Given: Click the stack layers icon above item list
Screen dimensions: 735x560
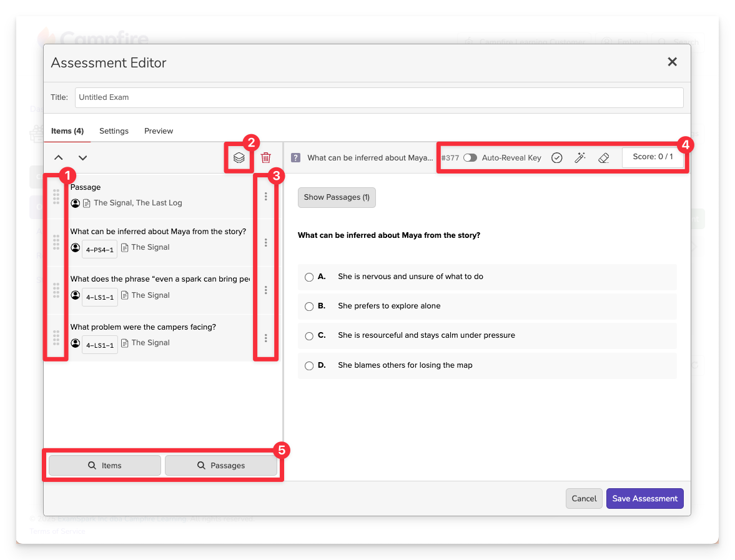Looking at the screenshot, I should click(x=239, y=158).
